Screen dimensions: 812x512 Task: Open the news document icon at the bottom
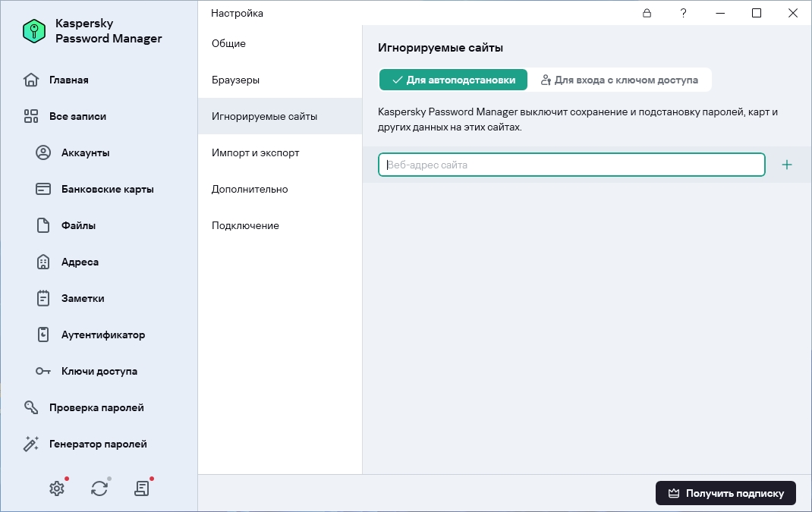[142, 488]
